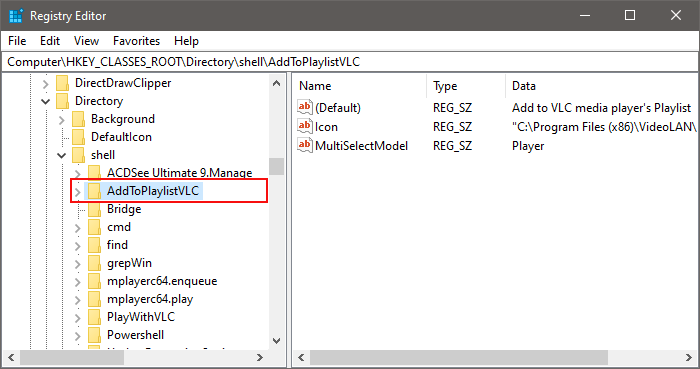This screenshot has height=369, width=700.
Task: Click the Bridge folder icon
Action: pos(95,209)
